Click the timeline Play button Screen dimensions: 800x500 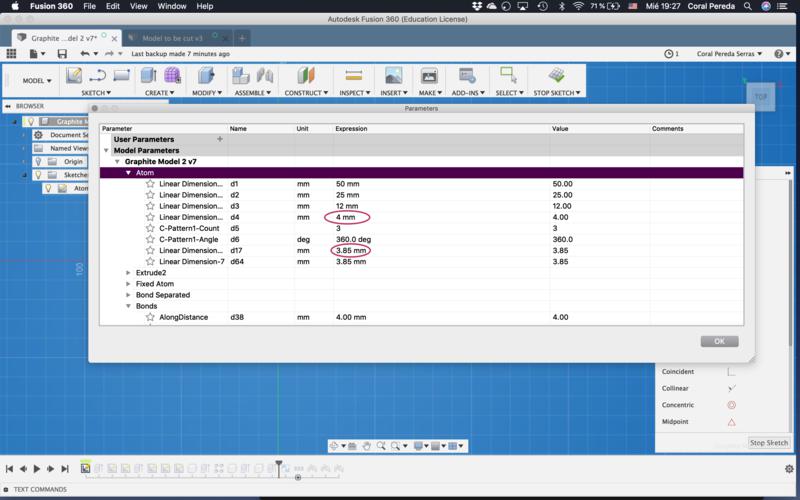[x=37, y=468]
